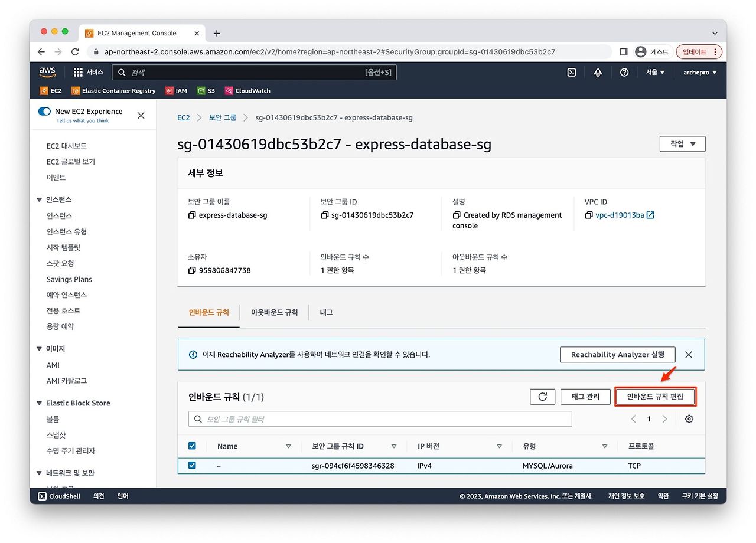Focus the 보안 그룹 규칙 필터 field

pos(380,419)
